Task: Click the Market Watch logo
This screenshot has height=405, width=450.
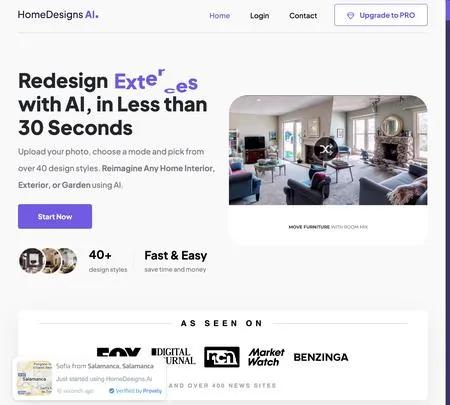Action: [266, 357]
